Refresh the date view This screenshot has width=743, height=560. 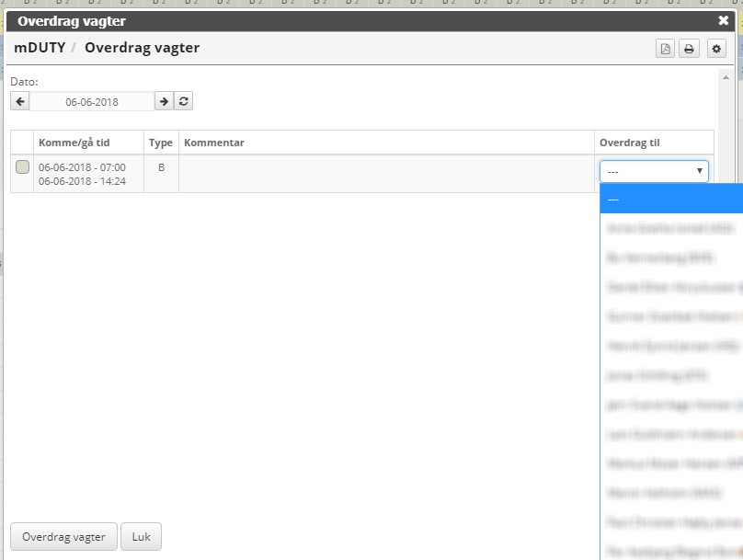[184, 101]
